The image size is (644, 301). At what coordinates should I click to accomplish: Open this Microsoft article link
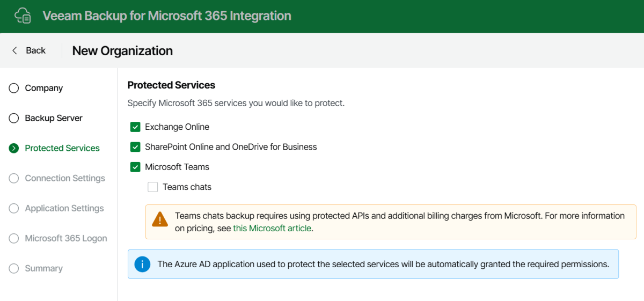pyautogui.click(x=272, y=228)
